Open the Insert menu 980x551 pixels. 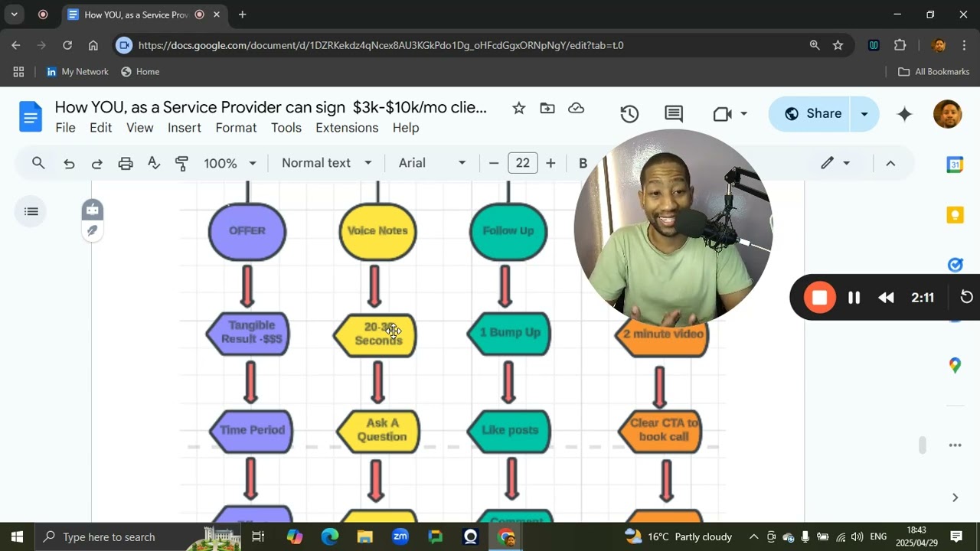[x=185, y=128]
